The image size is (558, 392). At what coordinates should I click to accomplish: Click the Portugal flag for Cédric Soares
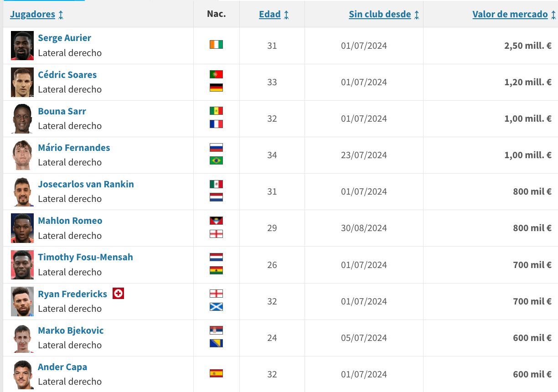coord(216,74)
